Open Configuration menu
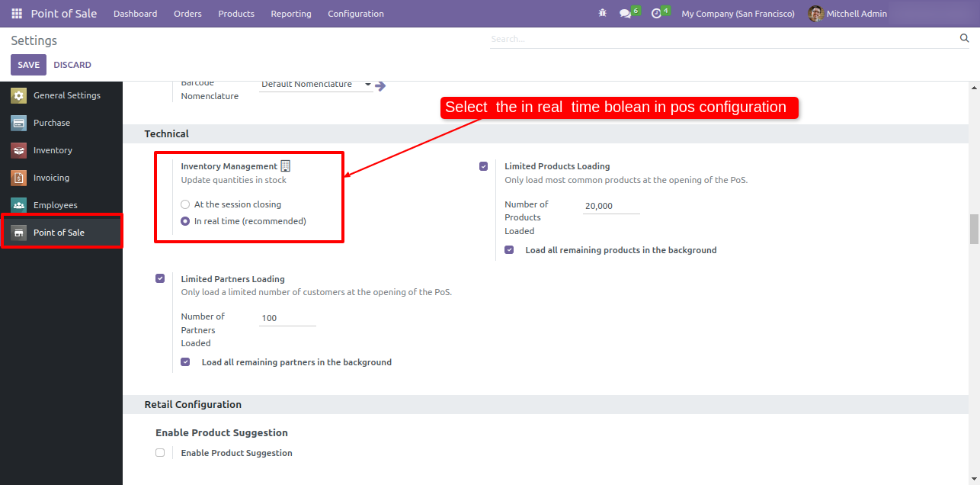 click(356, 14)
